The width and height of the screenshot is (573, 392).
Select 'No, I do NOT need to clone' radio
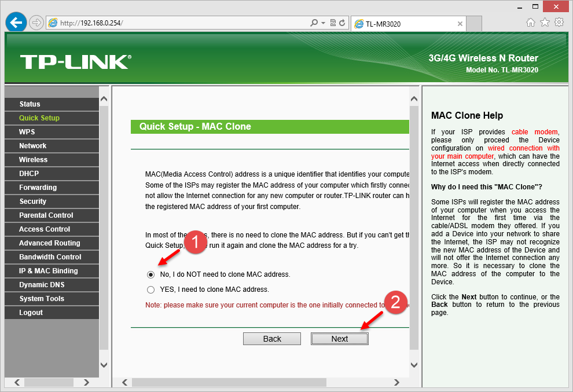click(150, 274)
